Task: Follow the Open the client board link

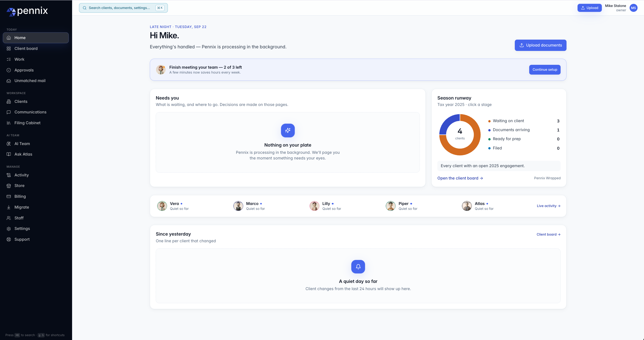Action: click(x=460, y=178)
